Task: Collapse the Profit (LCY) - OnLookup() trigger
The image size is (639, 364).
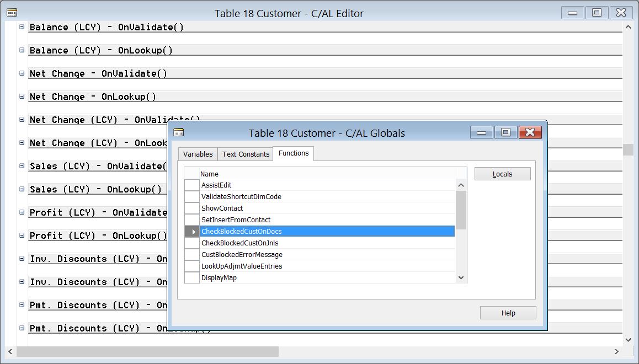Action: [x=22, y=235]
